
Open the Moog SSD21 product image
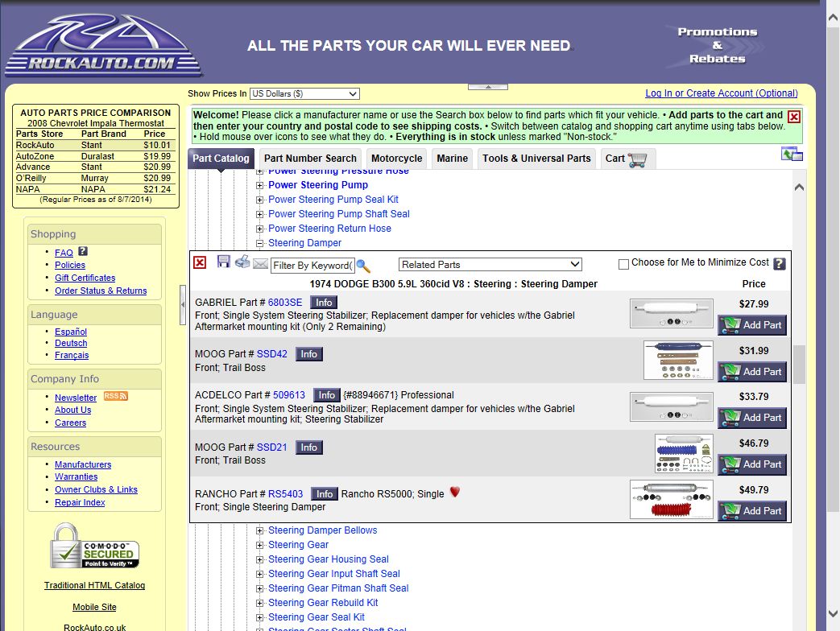684,453
